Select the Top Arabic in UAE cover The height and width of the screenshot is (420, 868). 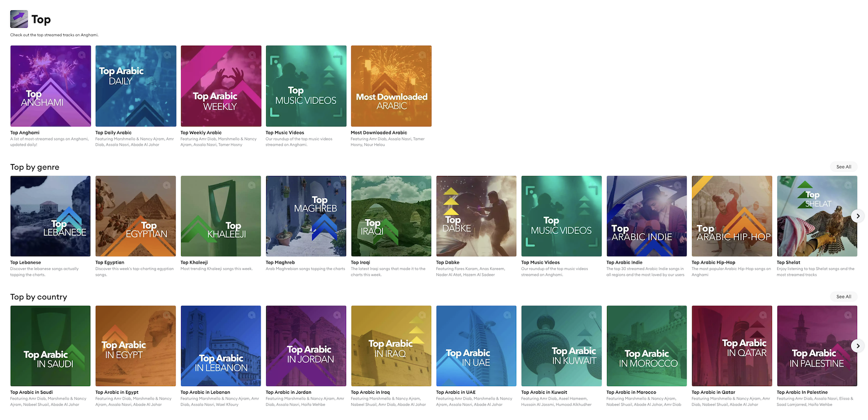476,346
